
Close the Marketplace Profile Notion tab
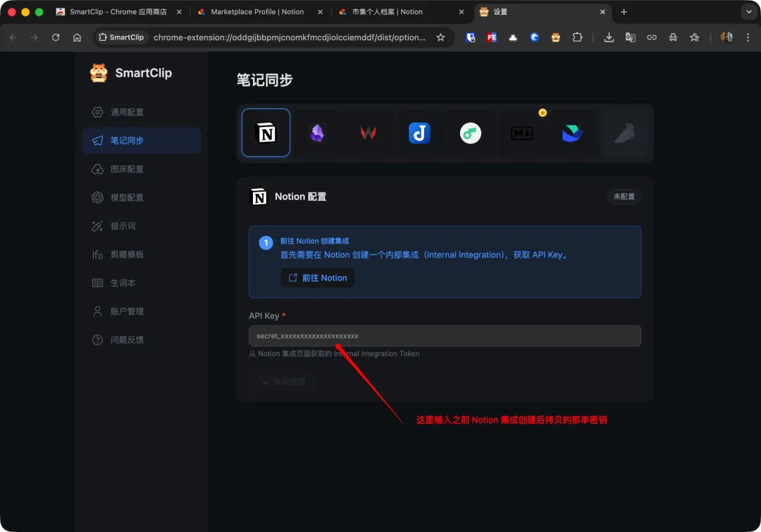point(320,12)
